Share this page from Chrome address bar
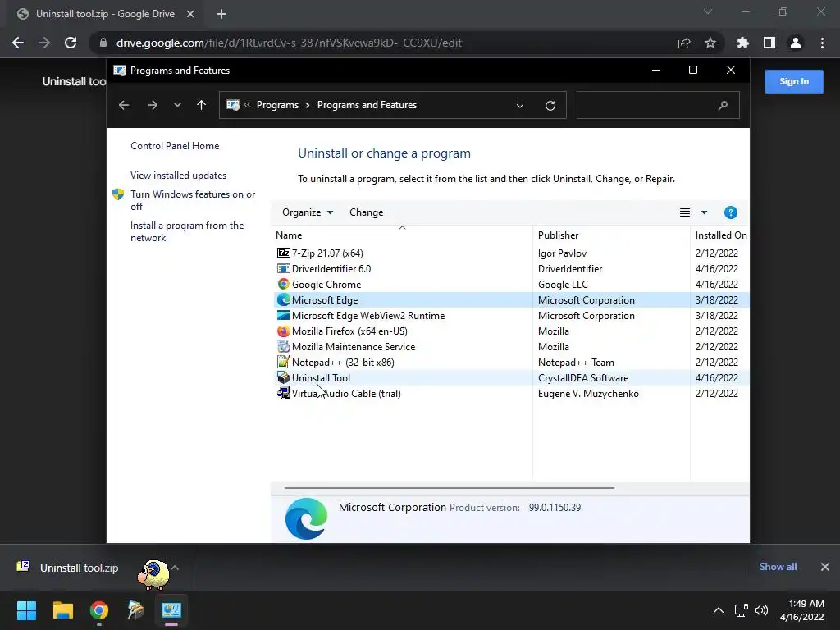 (x=683, y=43)
